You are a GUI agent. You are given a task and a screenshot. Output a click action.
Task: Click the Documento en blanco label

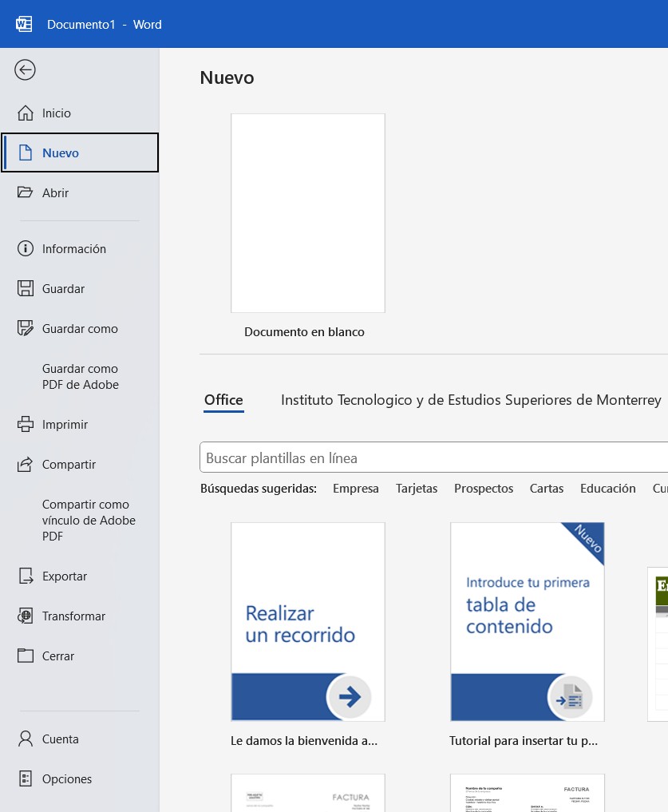click(x=305, y=332)
